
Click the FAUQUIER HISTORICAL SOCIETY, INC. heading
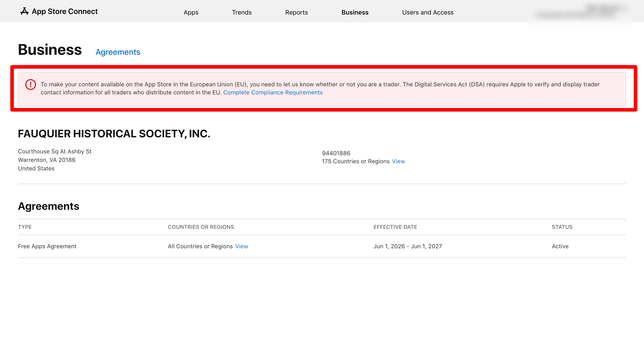pos(114,134)
